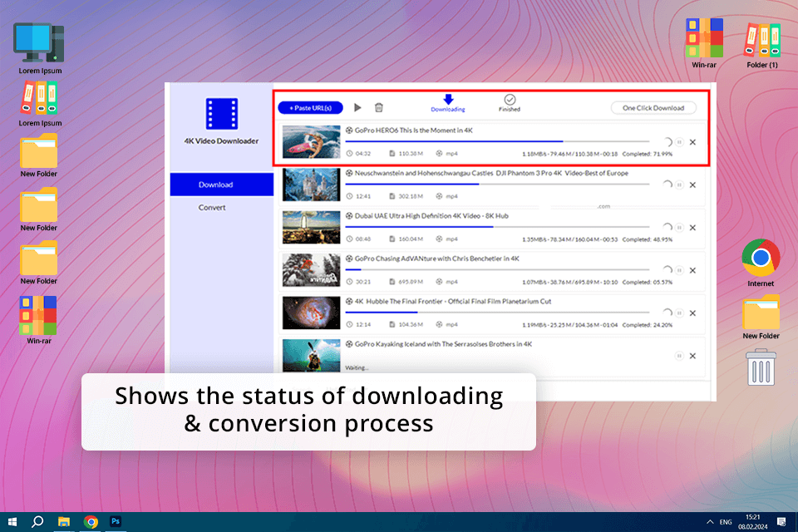Click the format icon beside mp4 on Hubble row

pos(439,324)
